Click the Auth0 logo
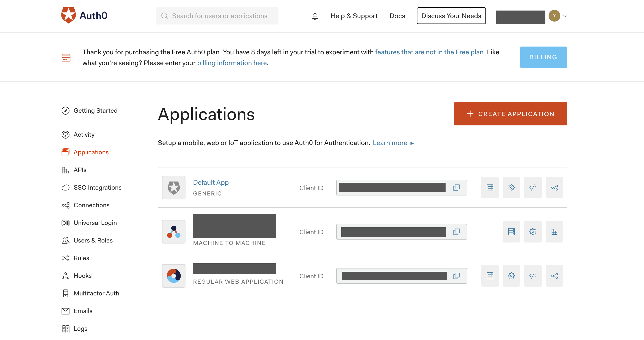This screenshot has height=340, width=644. (x=84, y=15)
